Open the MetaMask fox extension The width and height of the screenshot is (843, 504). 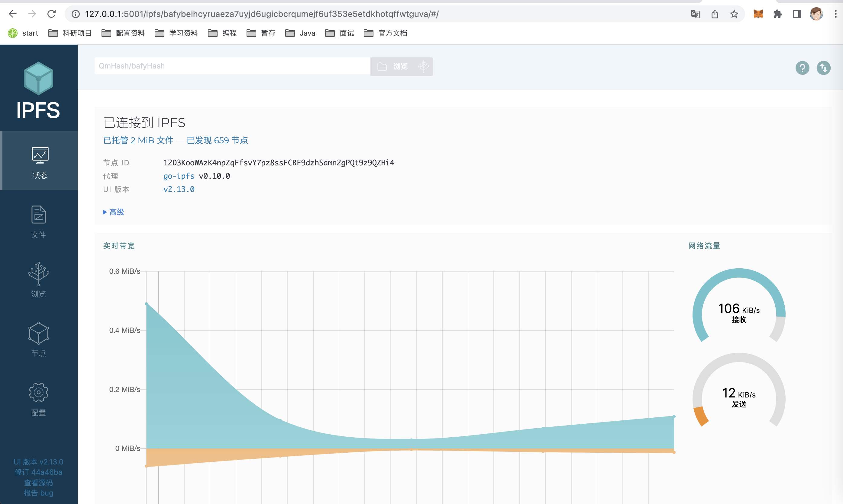pos(758,14)
